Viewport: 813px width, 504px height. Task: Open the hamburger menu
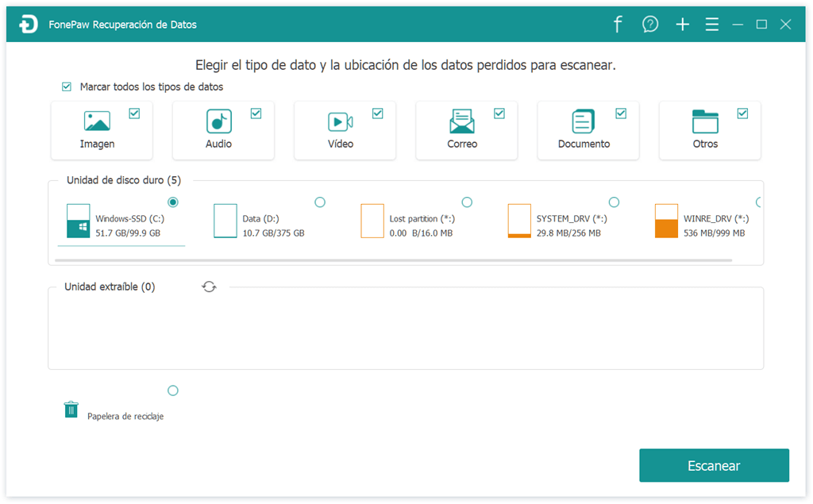(x=712, y=24)
